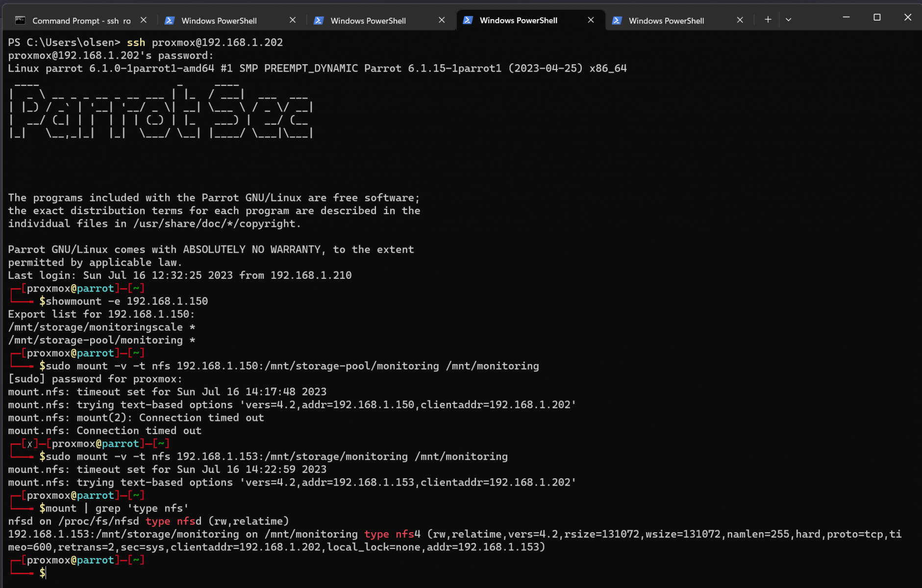Click PowerShell icon on the active tab
Image resolution: width=922 pixels, height=588 pixels.
click(468, 20)
